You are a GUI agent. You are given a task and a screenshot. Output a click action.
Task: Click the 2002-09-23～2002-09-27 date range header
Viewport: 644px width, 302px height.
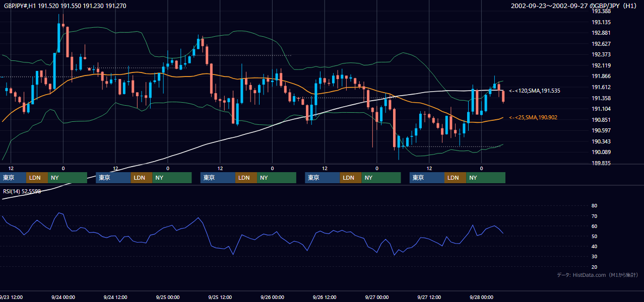click(x=574, y=6)
